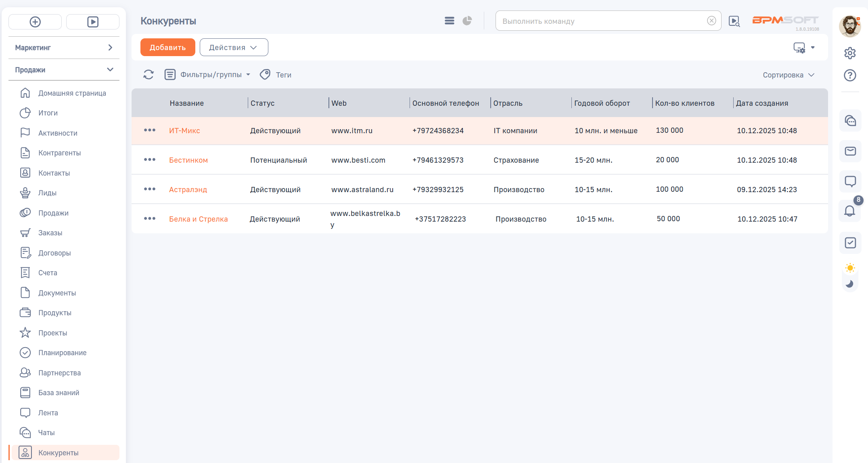Screen dimensions: 868x463
Task: Expand the Действия dropdown
Action: click(234, 48)
